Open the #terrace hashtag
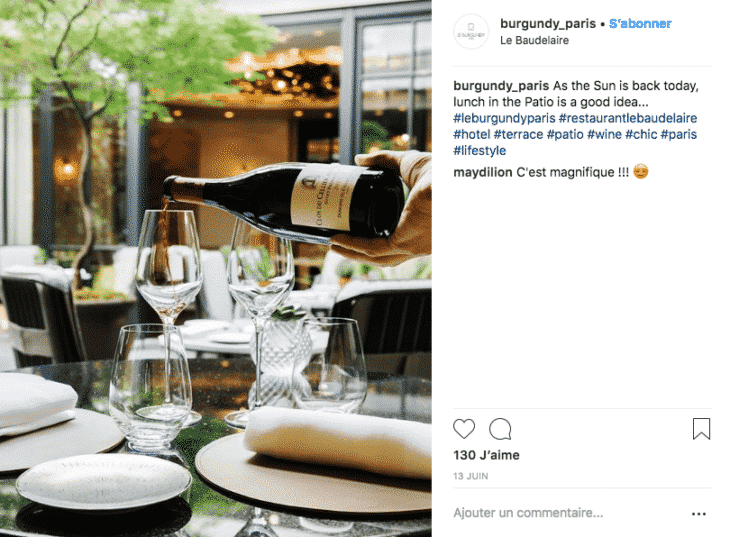The image size is (730, 537). tap(518, 134)
